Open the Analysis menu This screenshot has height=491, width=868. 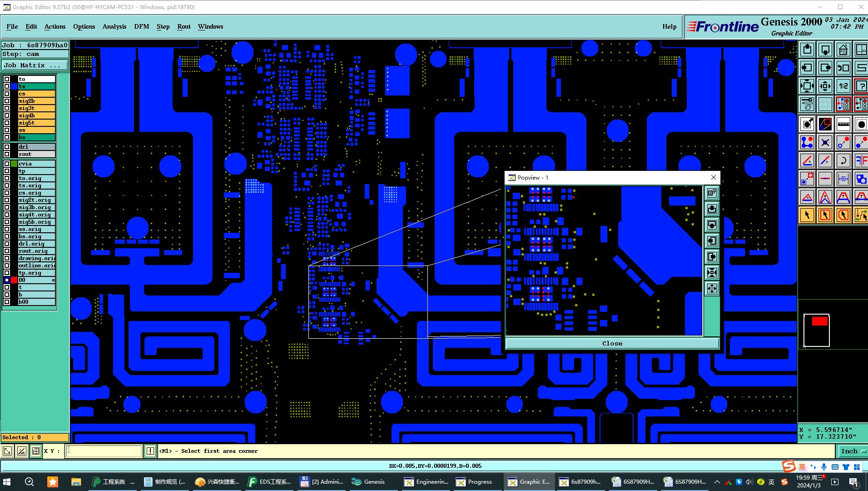click(114, 26)
